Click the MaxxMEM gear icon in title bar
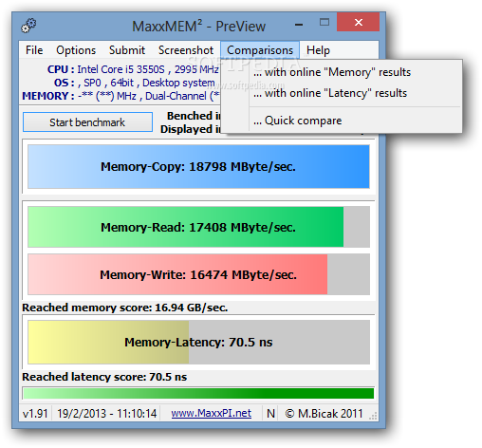This screenshot has height=448, width=482. point(28,26)
